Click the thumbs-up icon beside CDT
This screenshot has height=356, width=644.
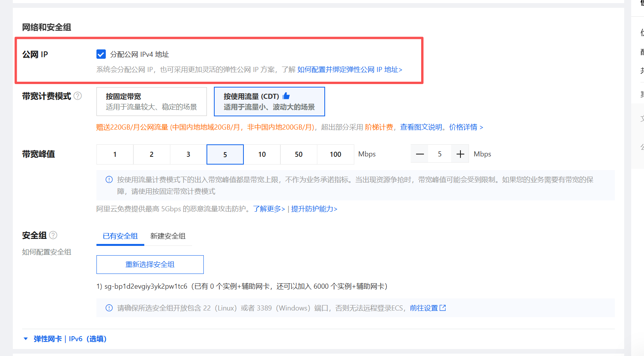pyautogui.click(x=286, y=96)
